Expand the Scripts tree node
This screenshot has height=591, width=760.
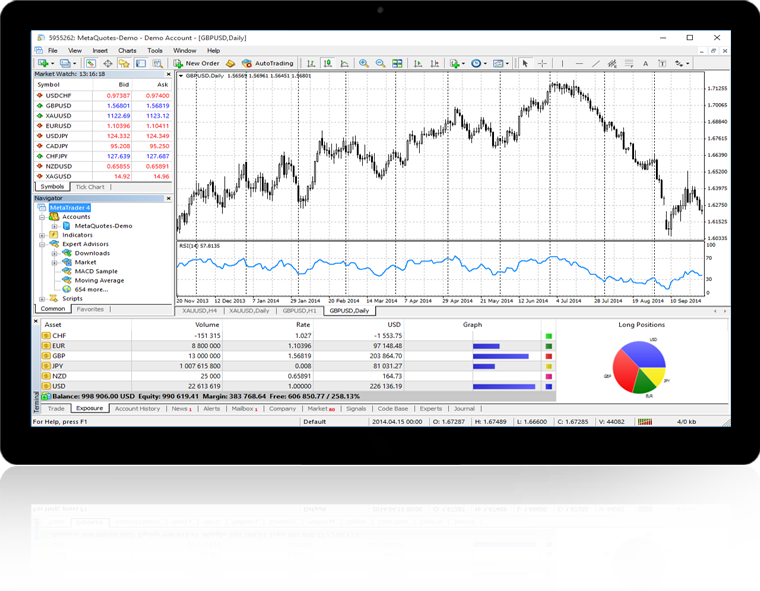42,298
